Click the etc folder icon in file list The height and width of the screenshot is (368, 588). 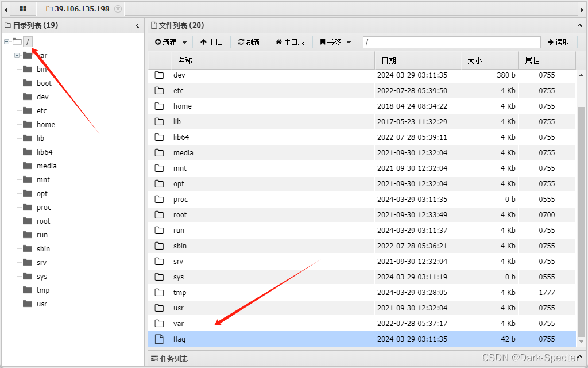point(160,90)
